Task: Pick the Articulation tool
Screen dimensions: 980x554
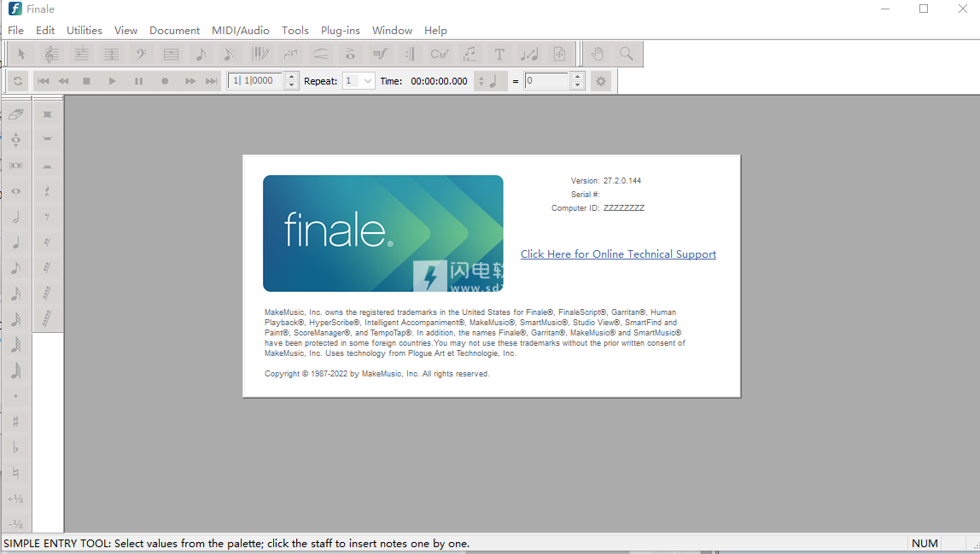Action: [350, 55]
